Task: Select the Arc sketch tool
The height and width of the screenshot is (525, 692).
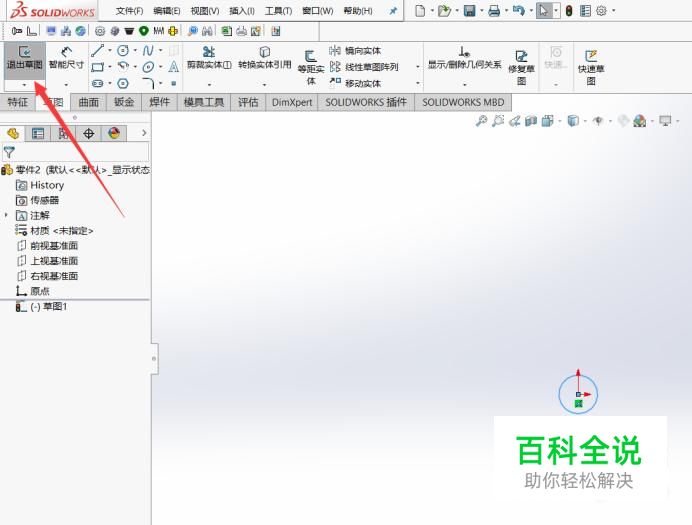Action: 123,67
